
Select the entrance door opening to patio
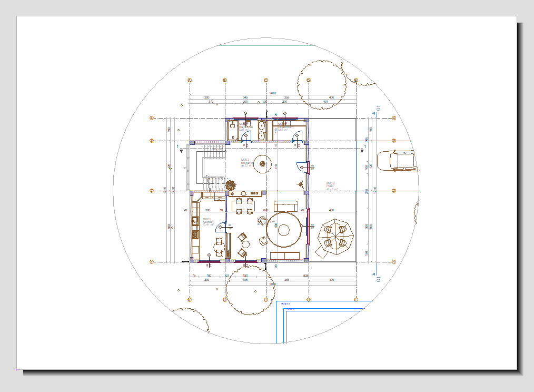point(302,168)
